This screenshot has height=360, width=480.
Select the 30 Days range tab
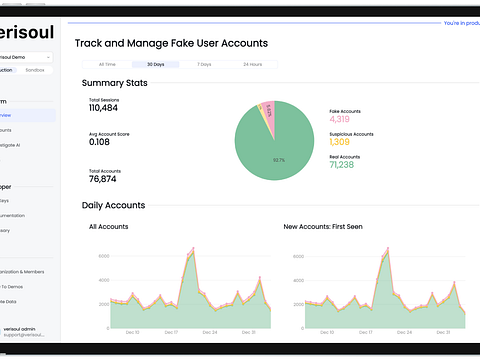[x=156, y=64]
